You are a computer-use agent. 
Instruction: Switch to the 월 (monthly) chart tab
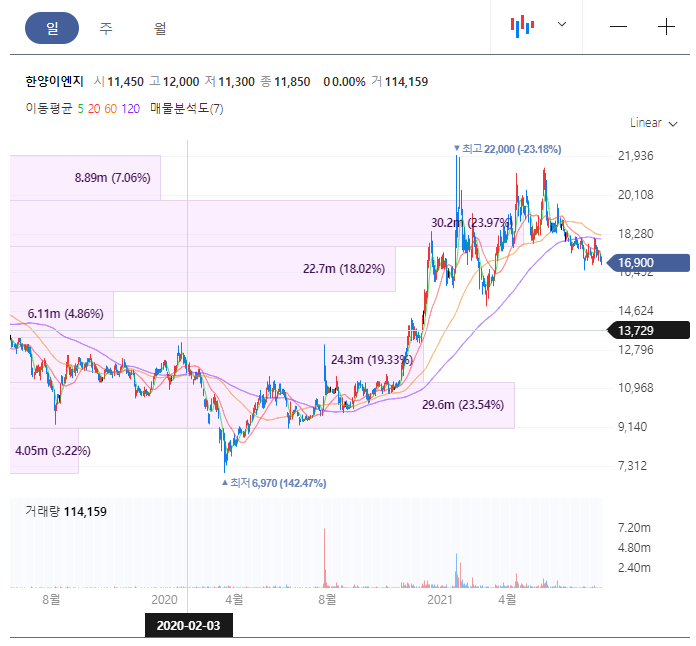click(x=160, y=28)
